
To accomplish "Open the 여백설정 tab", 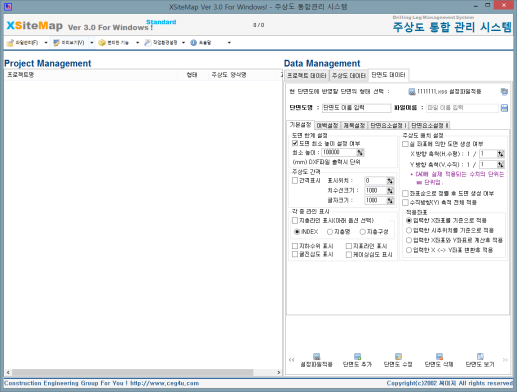I will [x=327, y=125].
